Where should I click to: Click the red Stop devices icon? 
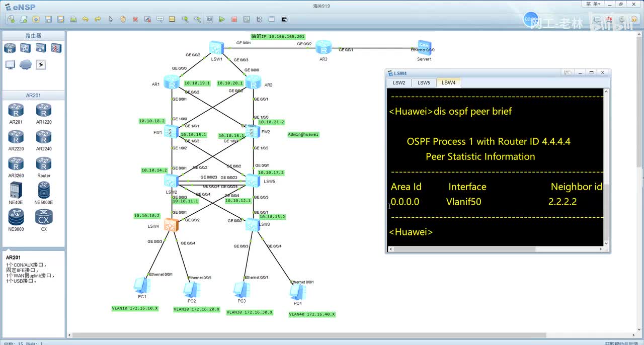coord(234,19)
